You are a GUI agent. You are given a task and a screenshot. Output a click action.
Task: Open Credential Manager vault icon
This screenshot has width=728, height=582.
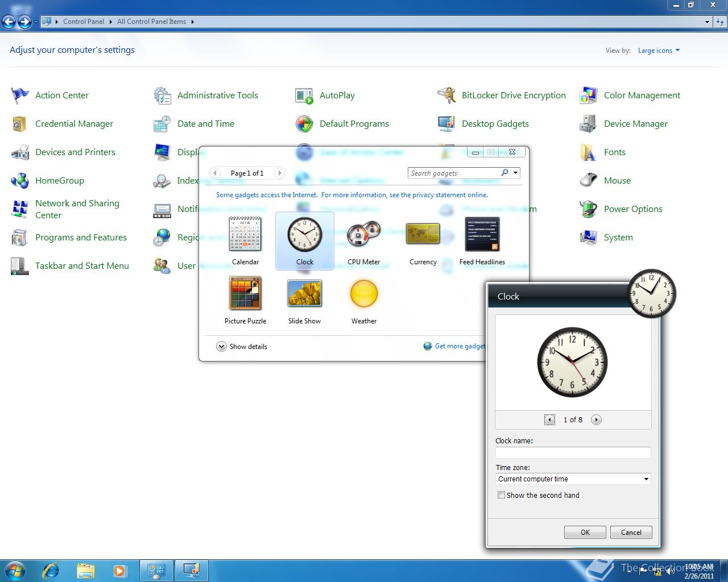[20, 124]
